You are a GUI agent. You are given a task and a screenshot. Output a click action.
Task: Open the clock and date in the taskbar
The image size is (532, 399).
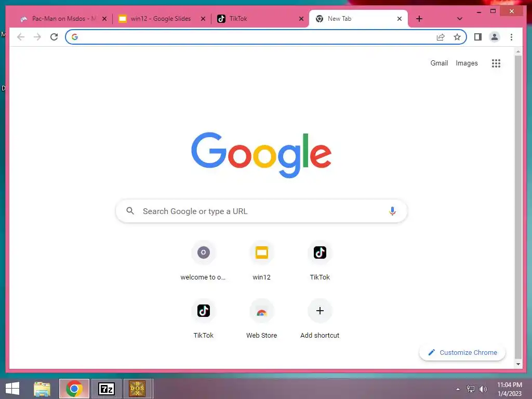[x=509, y=389]
